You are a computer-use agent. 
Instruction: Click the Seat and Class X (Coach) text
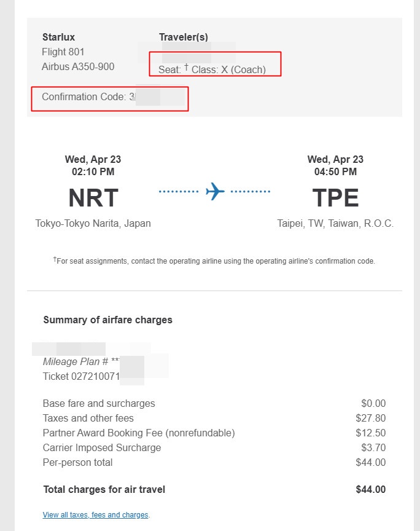coord(212,69)
